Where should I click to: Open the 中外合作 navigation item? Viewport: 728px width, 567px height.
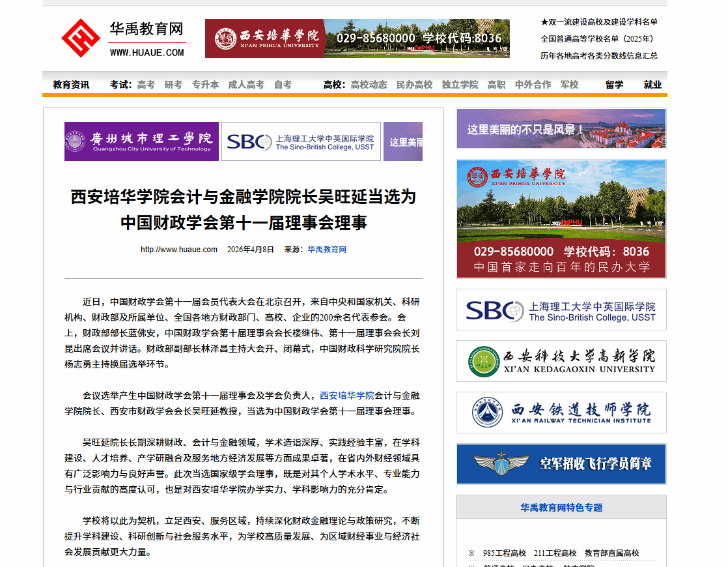(x=533, y=85)
